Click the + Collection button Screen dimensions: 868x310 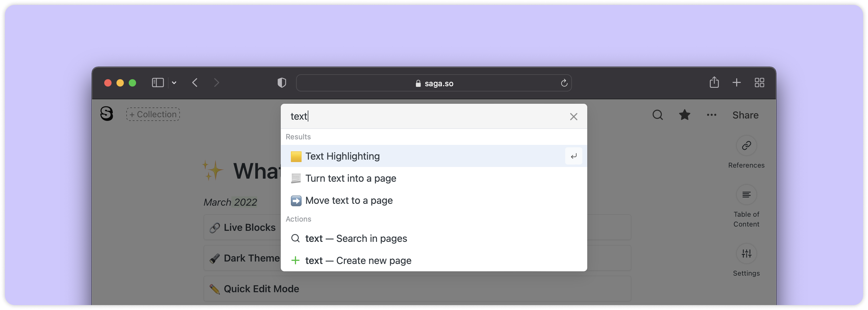coord(153,114)
